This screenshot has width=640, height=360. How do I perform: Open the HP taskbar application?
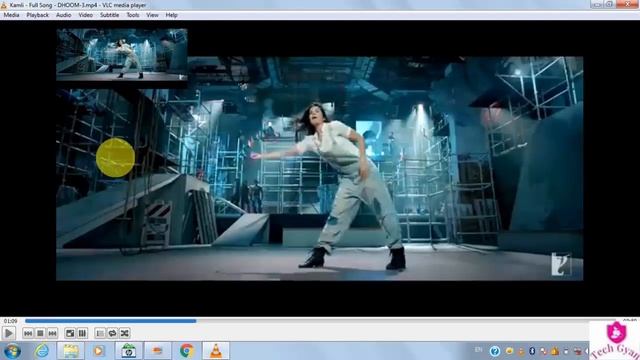pyautogui.click(x=128, y=351)
